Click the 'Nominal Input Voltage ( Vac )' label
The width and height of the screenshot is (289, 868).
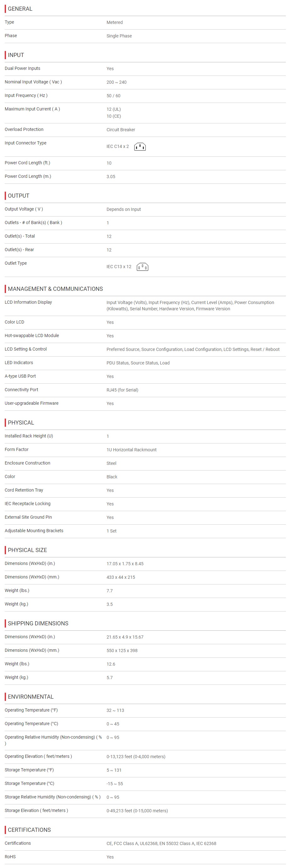33,82
